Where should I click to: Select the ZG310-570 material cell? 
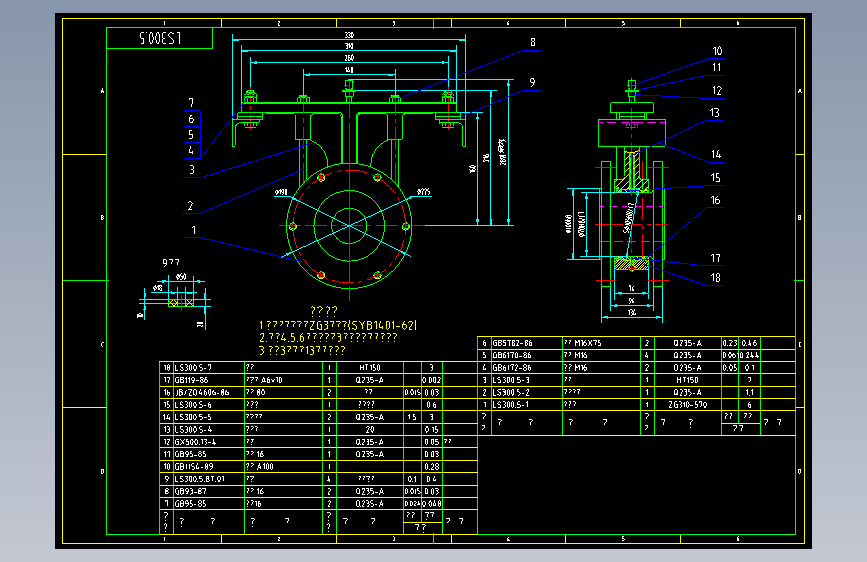pos(687,404)
